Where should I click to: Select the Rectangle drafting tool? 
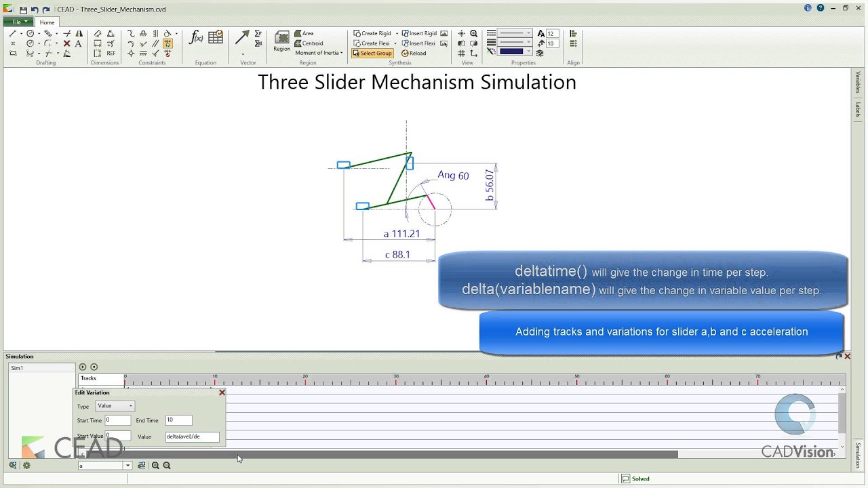coord(13,53)
